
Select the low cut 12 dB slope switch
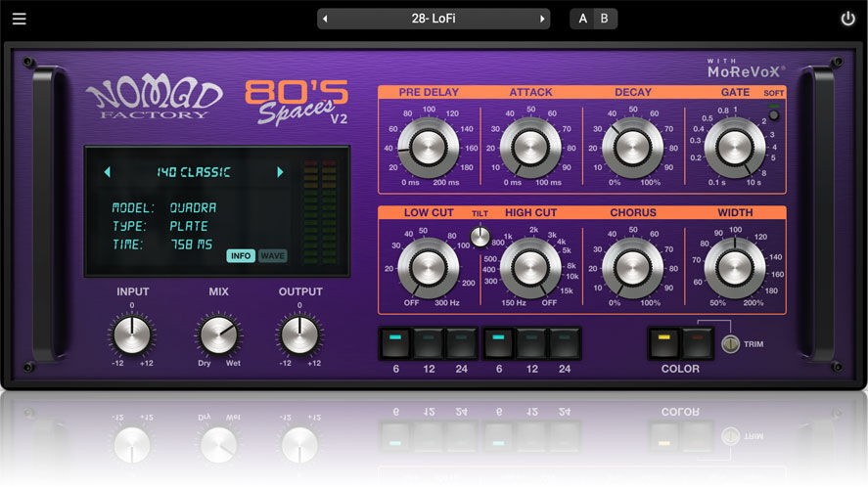(x=429, y=343)
